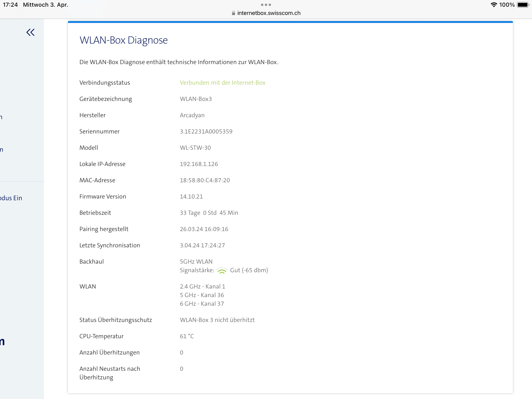
Task: Tap internetbox.swisscom.ch address field
Action: tap(269, 13)
